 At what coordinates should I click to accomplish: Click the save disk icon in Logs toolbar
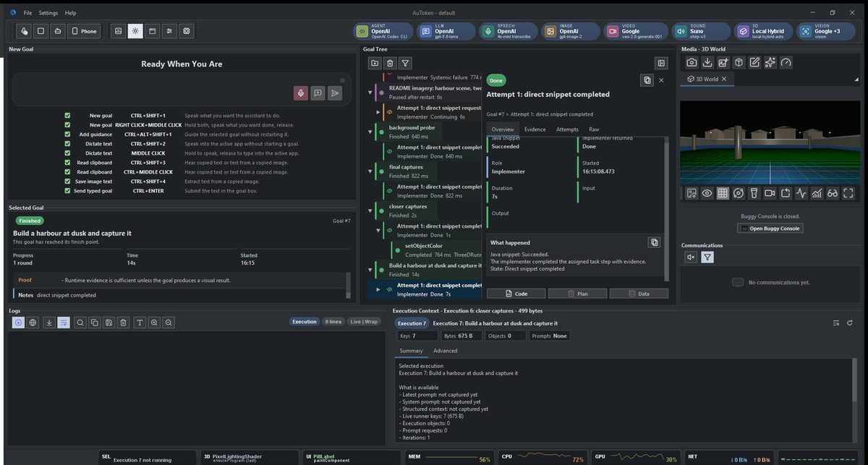[109, 323]
